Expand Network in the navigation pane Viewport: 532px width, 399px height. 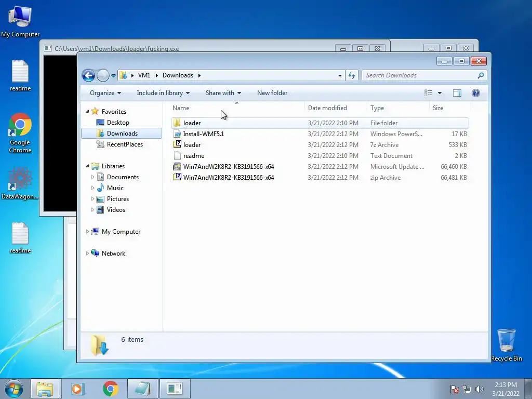(87, 253)
